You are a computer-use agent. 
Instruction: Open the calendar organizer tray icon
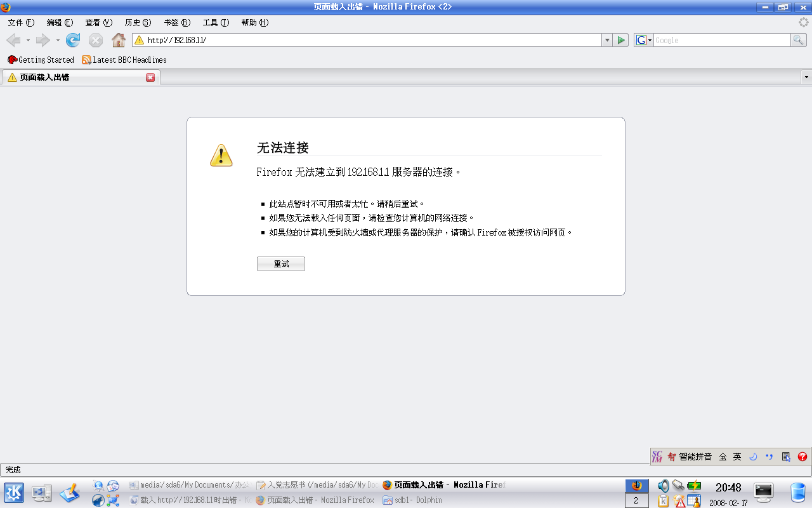point(694,501)
